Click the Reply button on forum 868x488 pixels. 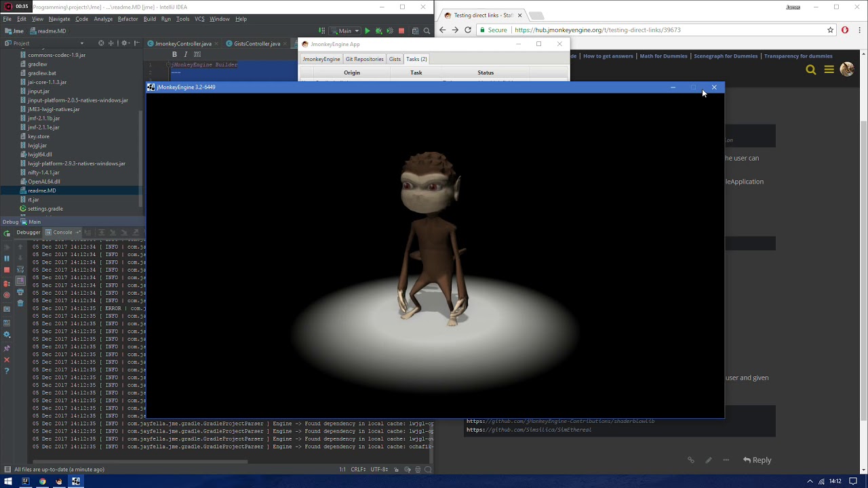(757, 460)
